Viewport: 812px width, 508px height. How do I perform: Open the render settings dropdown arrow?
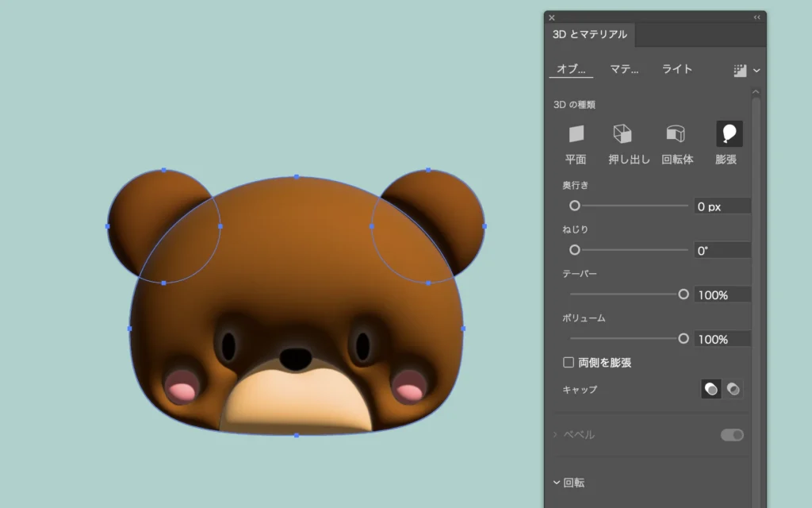tap(756, 71)
